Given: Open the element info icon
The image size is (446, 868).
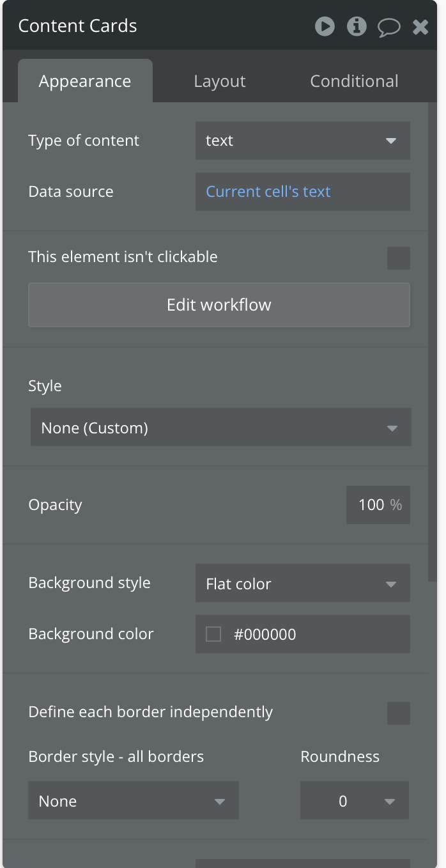Looking at the screenshot, I should click(x=357, y=26).
